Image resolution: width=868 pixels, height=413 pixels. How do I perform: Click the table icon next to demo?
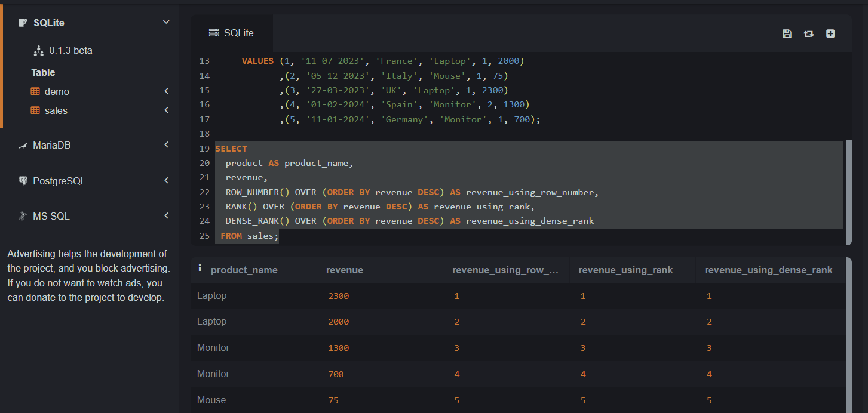point(35,91)
